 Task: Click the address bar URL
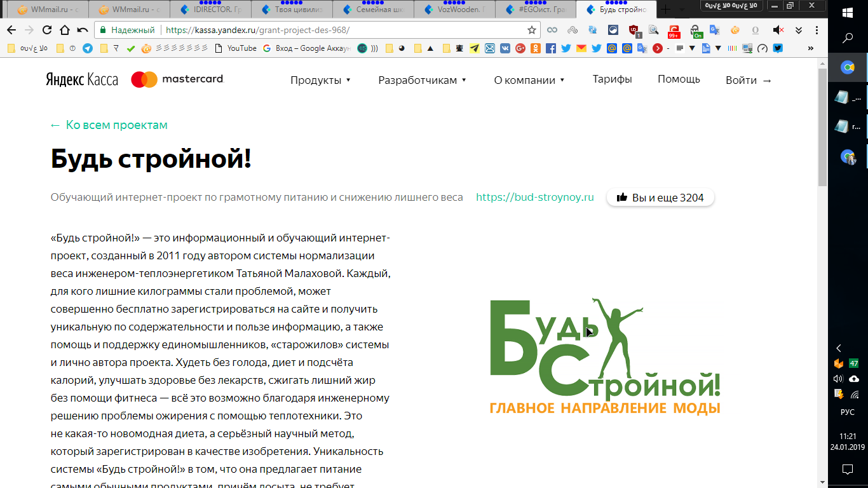click(x=257, y=30)
